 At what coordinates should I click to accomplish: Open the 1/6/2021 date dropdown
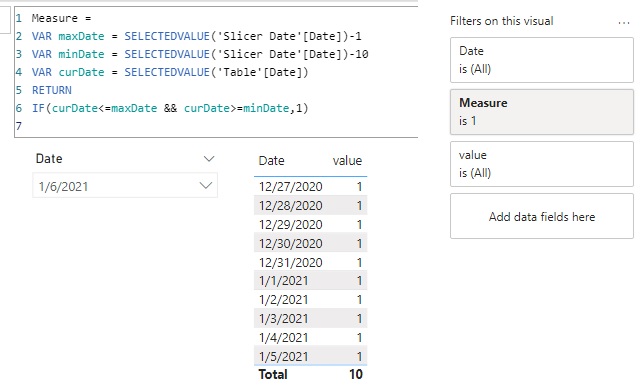pyautogui.click(x=125, y=186)
